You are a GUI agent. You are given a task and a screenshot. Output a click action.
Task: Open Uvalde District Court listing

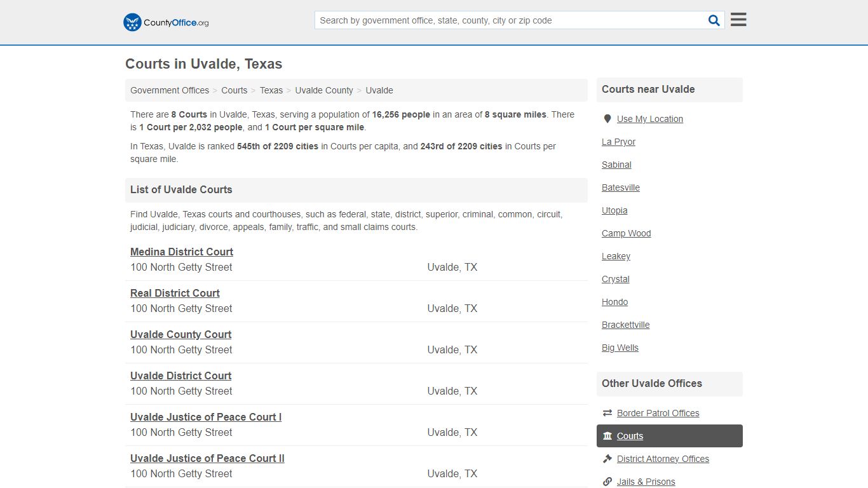pyautogui.click(x=180, y=376)
